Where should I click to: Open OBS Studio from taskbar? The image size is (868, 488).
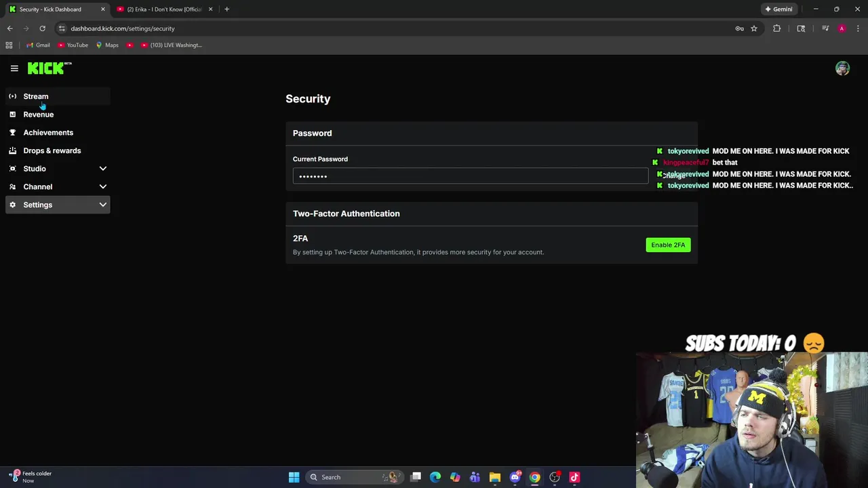(555, 477)
